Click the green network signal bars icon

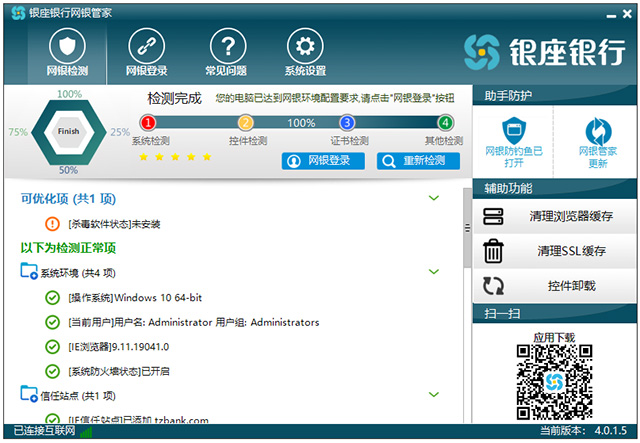pyautogui.click(x=86, y=432)
